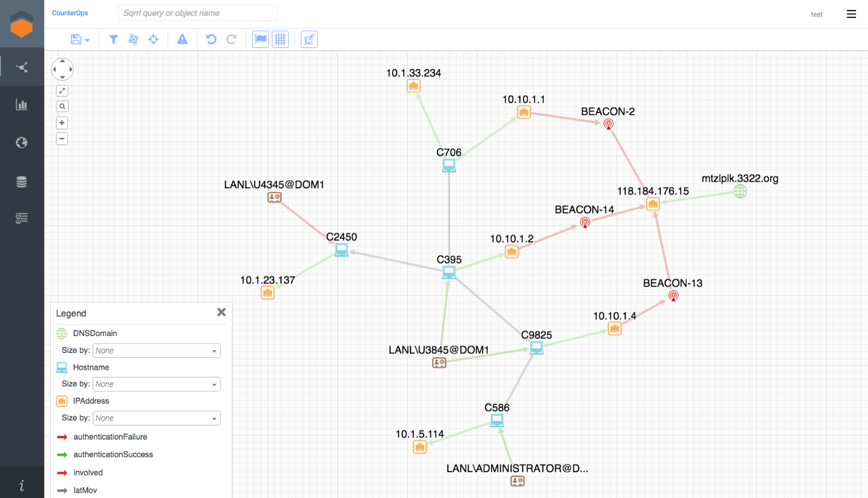Click the Sqrrl query search field
Image resolution: width=868 pixels, height=498 pixels.
point(197,13)
